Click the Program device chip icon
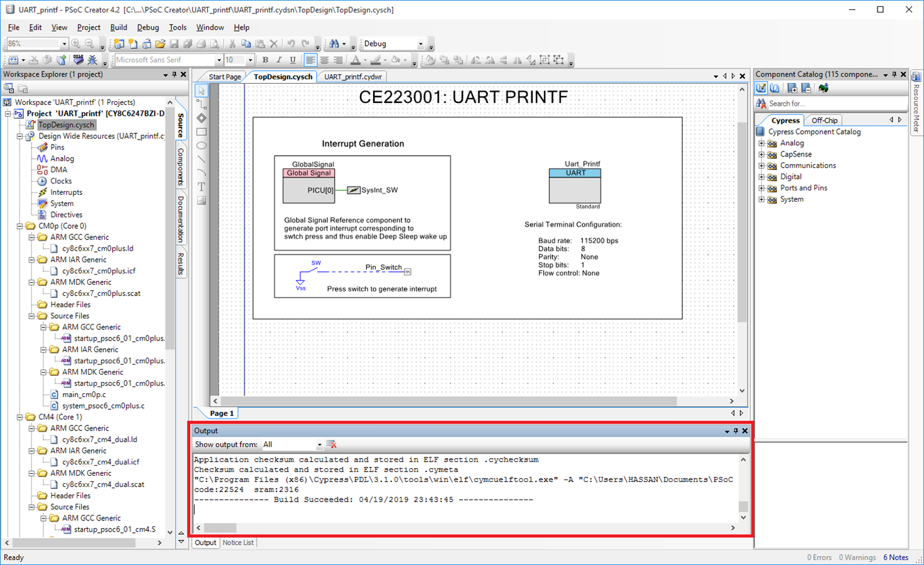 (78, 60)
